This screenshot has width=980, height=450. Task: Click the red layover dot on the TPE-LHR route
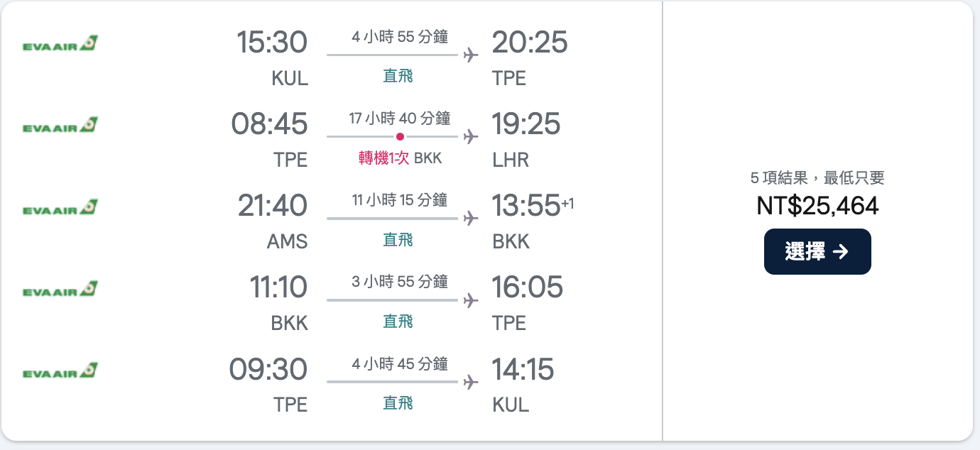(401, 136)
